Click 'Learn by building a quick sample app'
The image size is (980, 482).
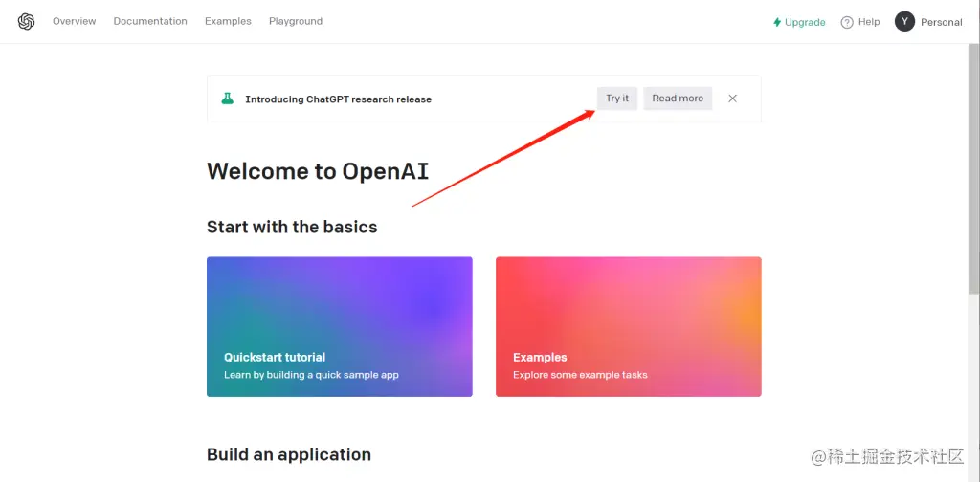(x=311, y=375)
